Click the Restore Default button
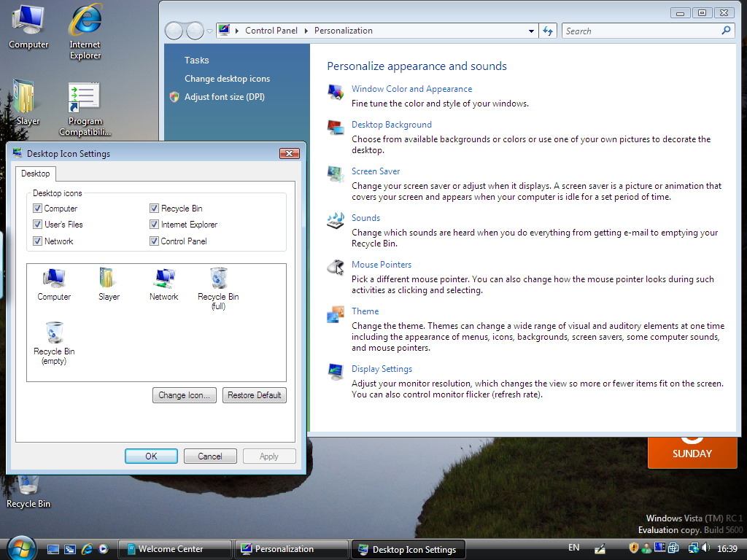747x560 pixels. pos(255,395)
